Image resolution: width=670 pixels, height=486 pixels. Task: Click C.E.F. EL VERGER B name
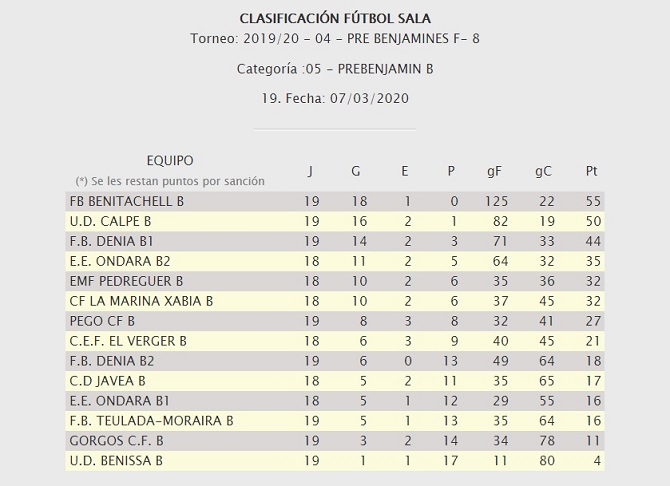pos(127,341)
